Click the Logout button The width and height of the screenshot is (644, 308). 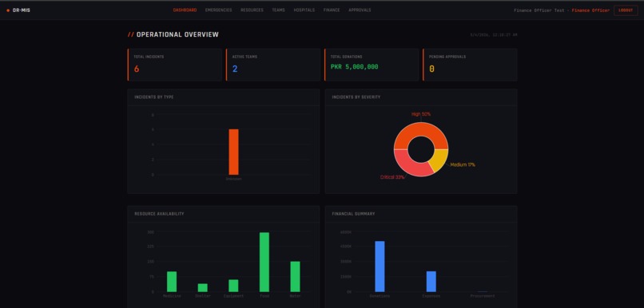(x=626, y=10)
